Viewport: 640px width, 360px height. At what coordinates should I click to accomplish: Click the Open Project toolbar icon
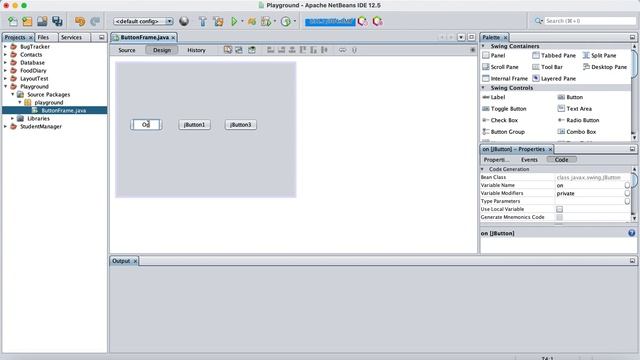(42, 21)
